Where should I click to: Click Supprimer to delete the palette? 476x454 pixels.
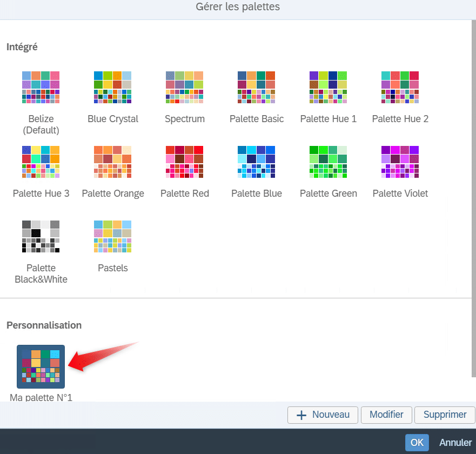coord(445,415)
